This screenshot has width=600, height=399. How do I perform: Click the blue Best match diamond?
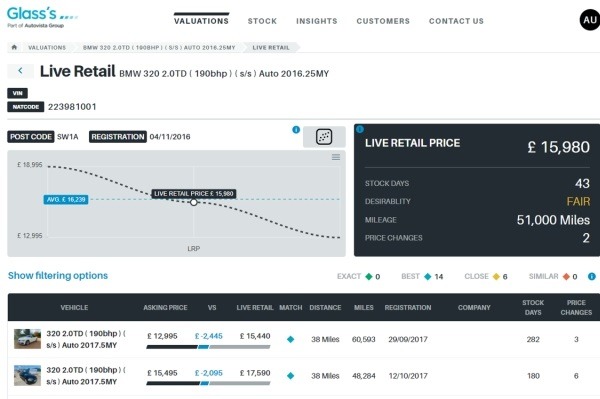point(428,276)
